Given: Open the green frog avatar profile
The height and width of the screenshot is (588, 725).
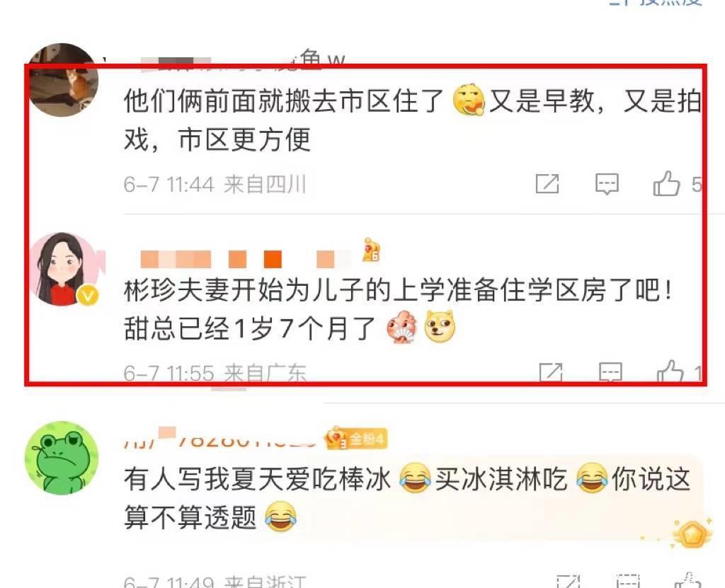Looking at the screenshot, I should tap(62, 458).
